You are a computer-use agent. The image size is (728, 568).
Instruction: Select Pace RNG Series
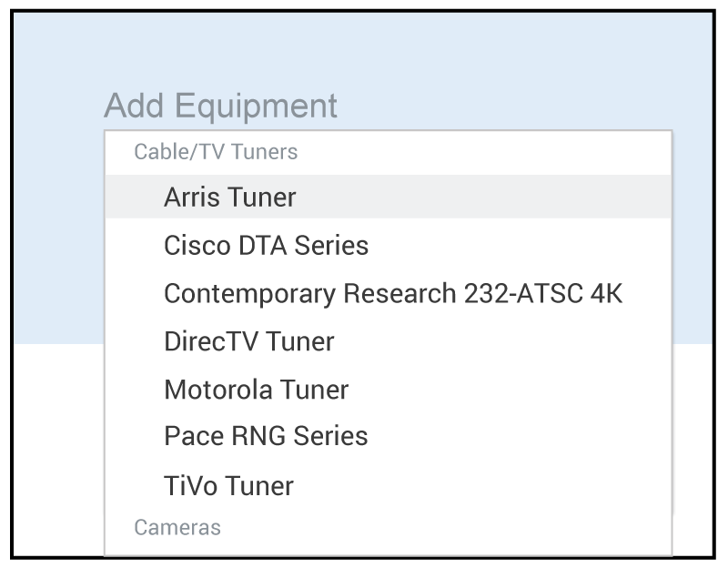click(x=266, y=436)
